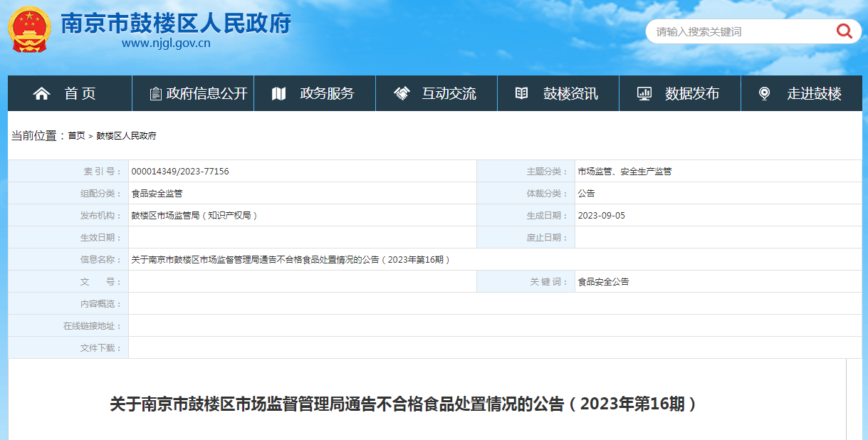Click the location pin icon beside 走进鼓楼

pyautogui.click(x=764, y=93)
